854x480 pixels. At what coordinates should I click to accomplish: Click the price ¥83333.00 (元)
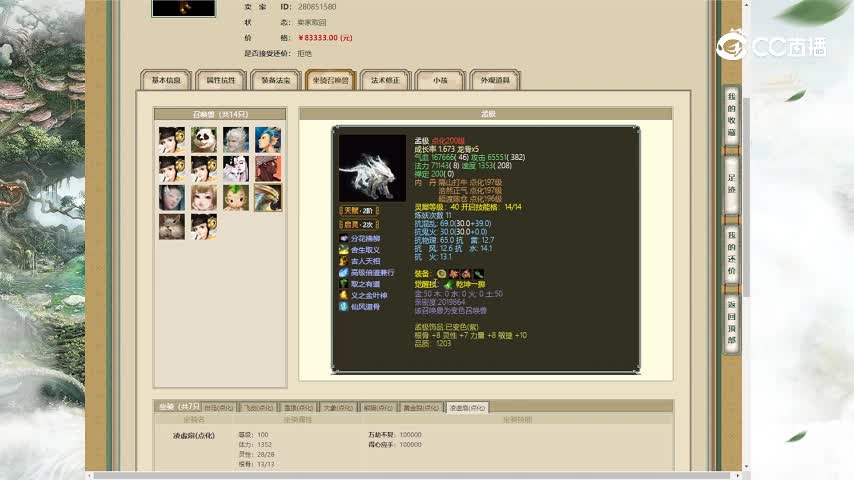click(x=325, y=38)
